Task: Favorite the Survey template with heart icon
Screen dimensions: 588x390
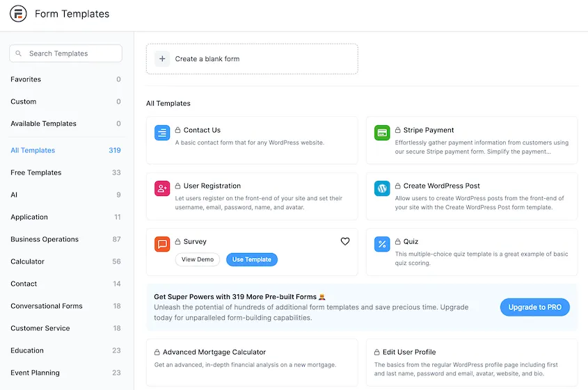Action: (x=345, y=241)
